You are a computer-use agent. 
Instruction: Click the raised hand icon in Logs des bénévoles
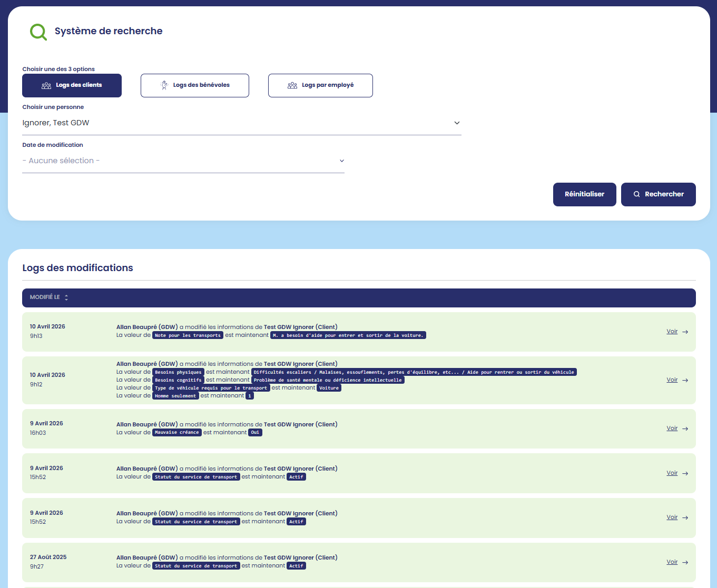pos(164,85)
